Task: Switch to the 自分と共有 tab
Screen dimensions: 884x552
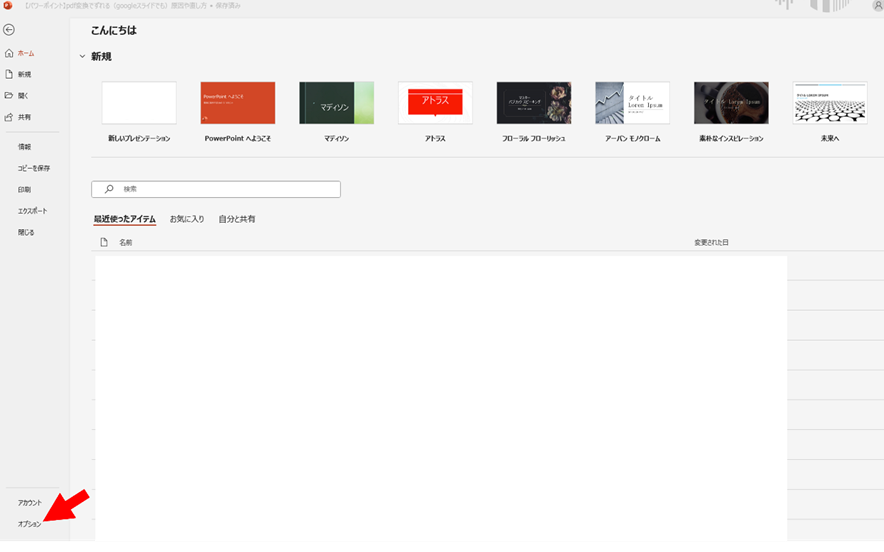Action: (237, 219)
